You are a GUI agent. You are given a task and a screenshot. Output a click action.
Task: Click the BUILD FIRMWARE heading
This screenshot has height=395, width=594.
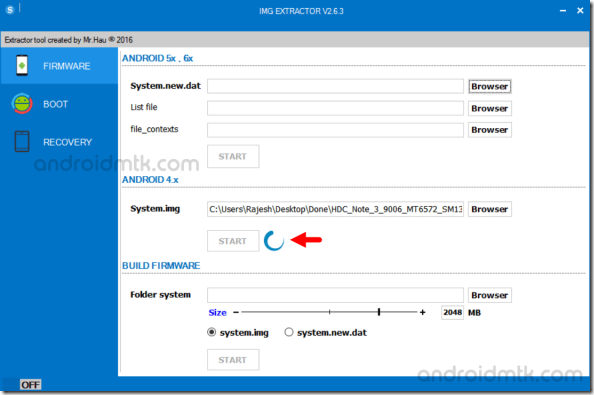coord(161,265)
